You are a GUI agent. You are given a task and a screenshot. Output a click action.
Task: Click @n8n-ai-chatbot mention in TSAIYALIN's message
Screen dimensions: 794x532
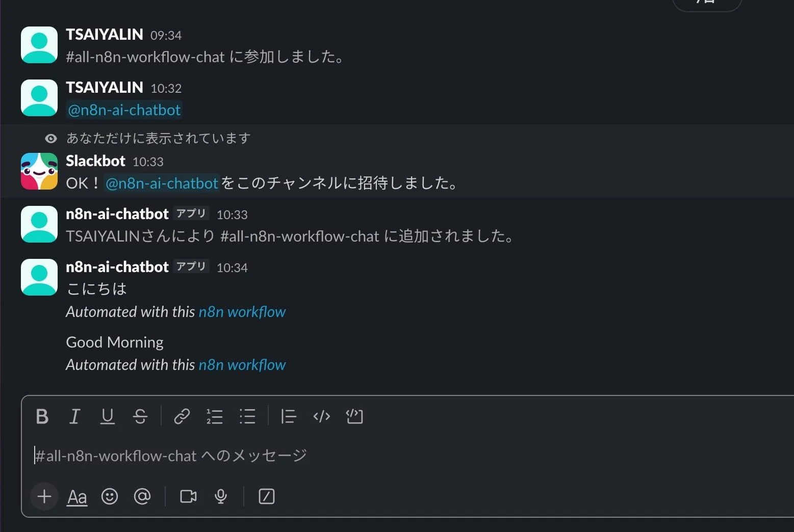click(x=124, y=110)
